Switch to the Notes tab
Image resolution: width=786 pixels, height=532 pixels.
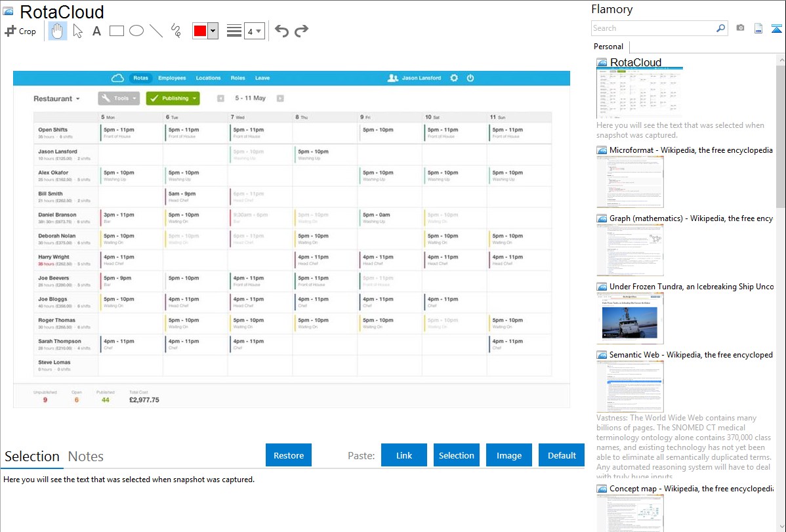pyautogui.click(x=86, y=457)
